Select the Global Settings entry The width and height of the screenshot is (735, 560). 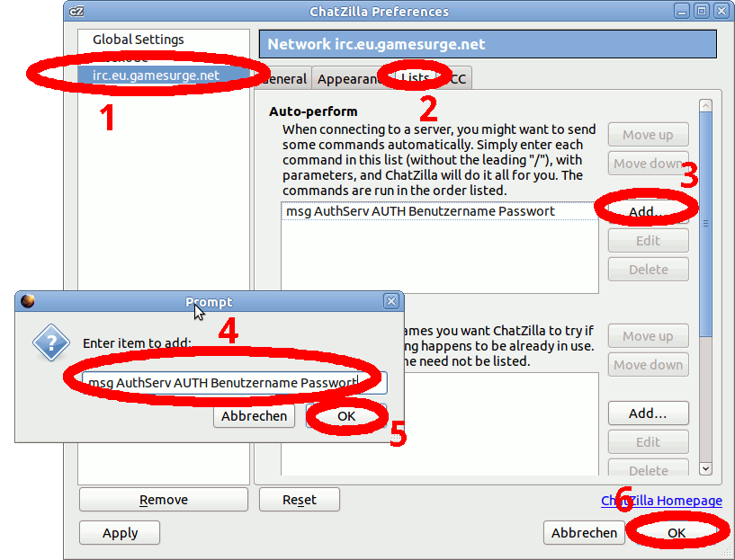pyautogui.click(x=139, y=40)
